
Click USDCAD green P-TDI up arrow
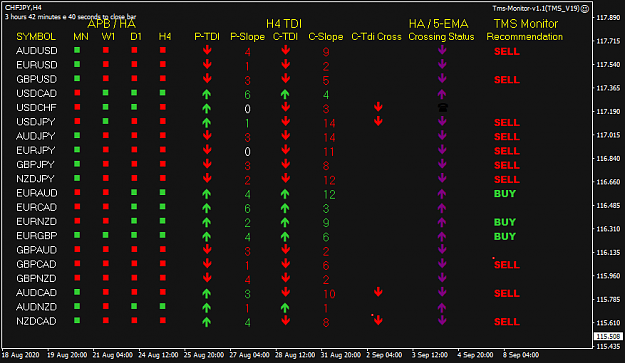206,94
